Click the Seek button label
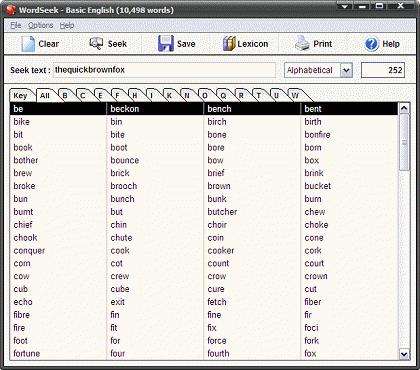420x370 pixels. tap(117, 44)
